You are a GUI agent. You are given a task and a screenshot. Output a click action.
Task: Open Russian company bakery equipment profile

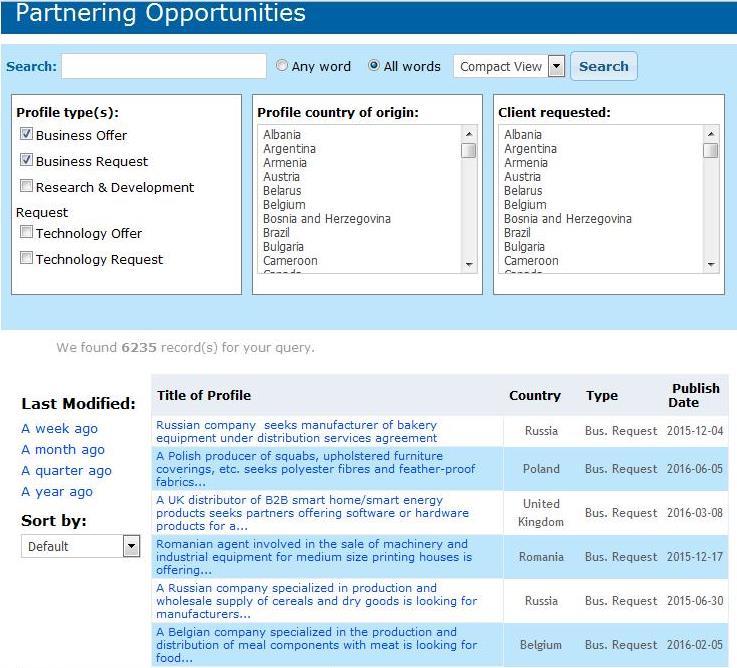[x=297, y=432]
